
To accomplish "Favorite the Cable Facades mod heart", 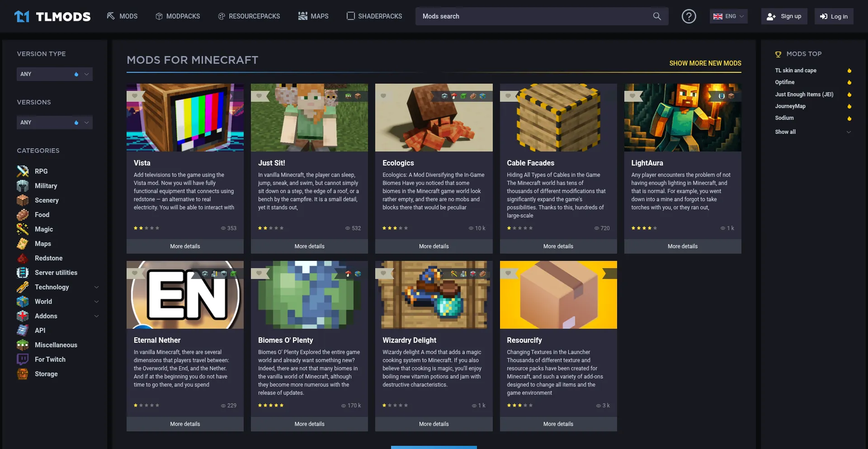I will tap(508, 96).
